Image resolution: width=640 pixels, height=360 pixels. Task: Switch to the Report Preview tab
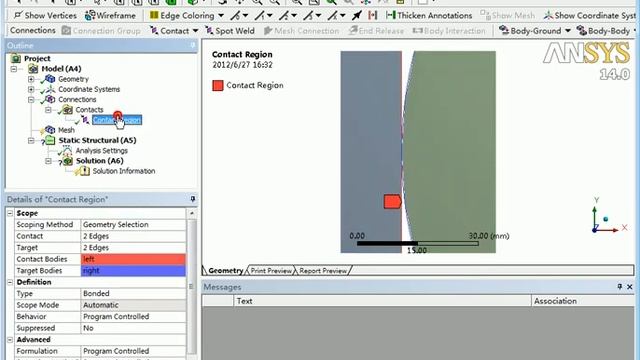pyautogui.click(x=323, y=271)
